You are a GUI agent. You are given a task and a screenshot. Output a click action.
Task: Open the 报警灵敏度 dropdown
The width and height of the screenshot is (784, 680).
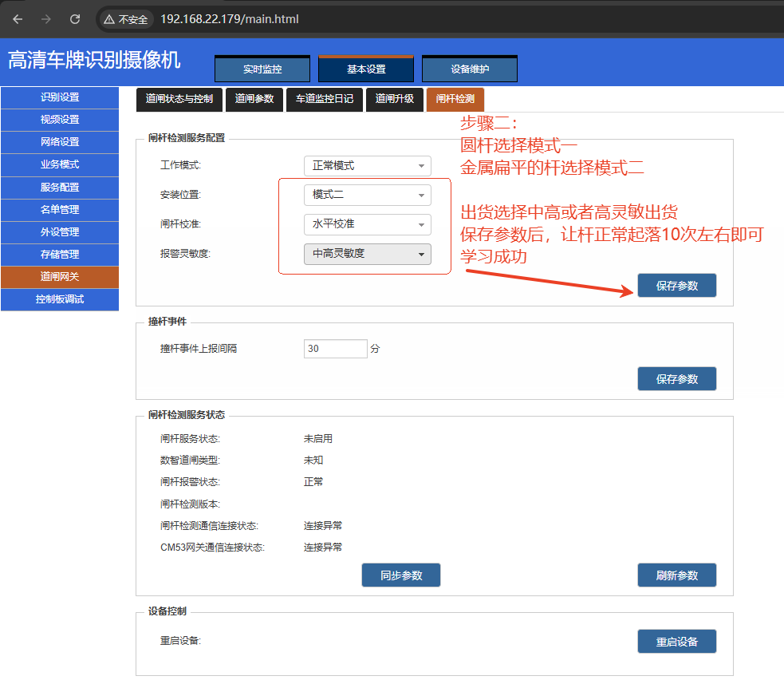[x=368, y=254]
